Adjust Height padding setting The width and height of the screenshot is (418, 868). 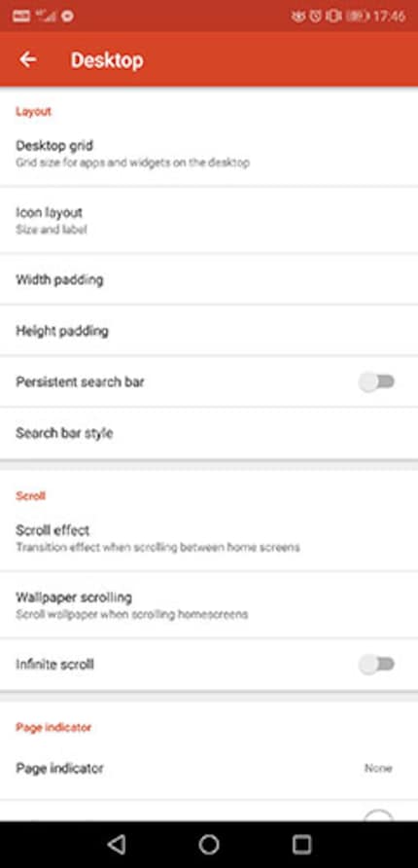pyautogui.click(x=209, y=331)
